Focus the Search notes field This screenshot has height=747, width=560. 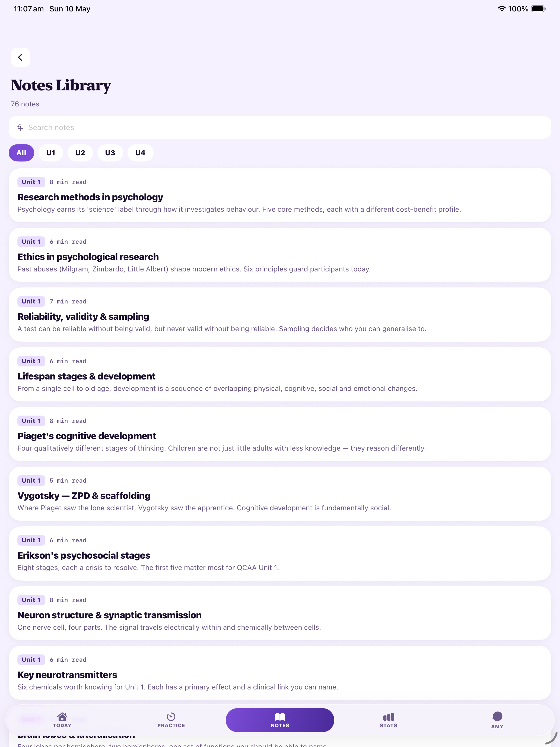[x=280, y=127]
